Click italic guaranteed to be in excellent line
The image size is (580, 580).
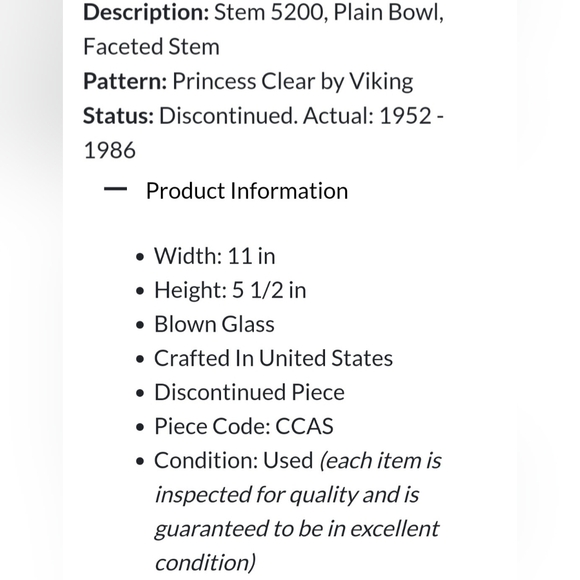point(297,529)
